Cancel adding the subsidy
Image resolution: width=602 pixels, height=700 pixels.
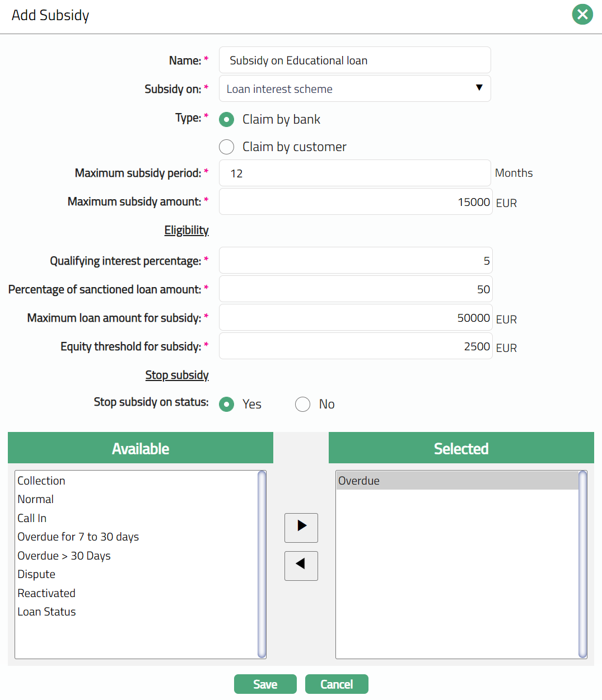point(337,684)
